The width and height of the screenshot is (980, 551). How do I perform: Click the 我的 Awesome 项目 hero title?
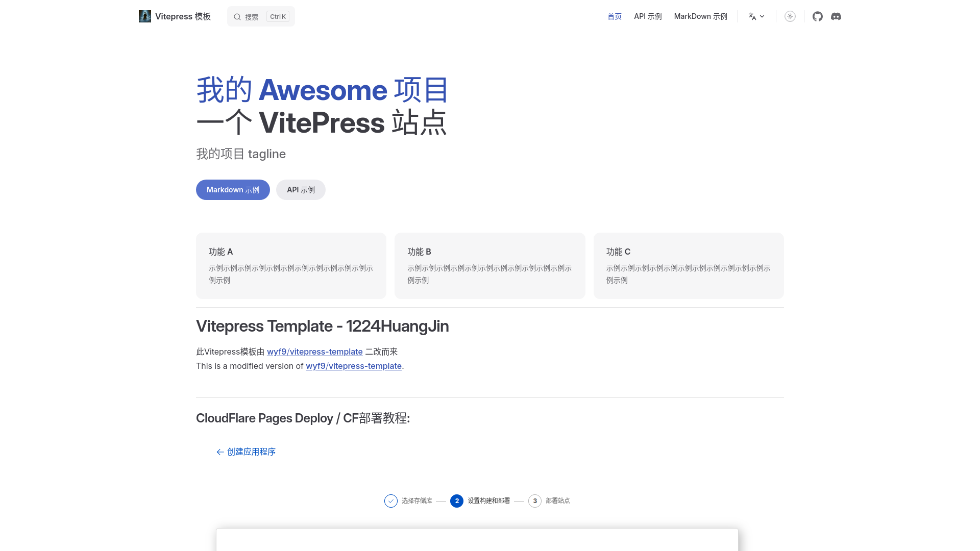323,90
